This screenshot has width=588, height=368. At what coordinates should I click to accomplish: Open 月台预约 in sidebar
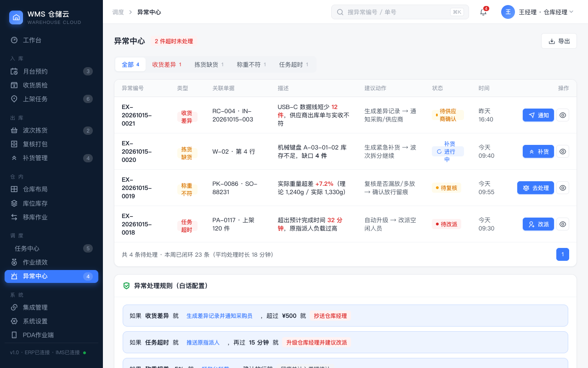pyautogui.click(x=51, y=71)
